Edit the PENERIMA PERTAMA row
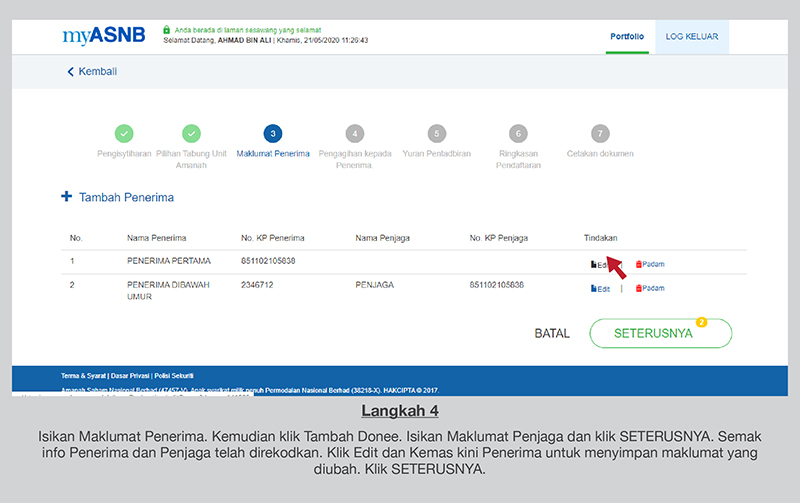The image size is (800, 503). (x=599, y=264)
